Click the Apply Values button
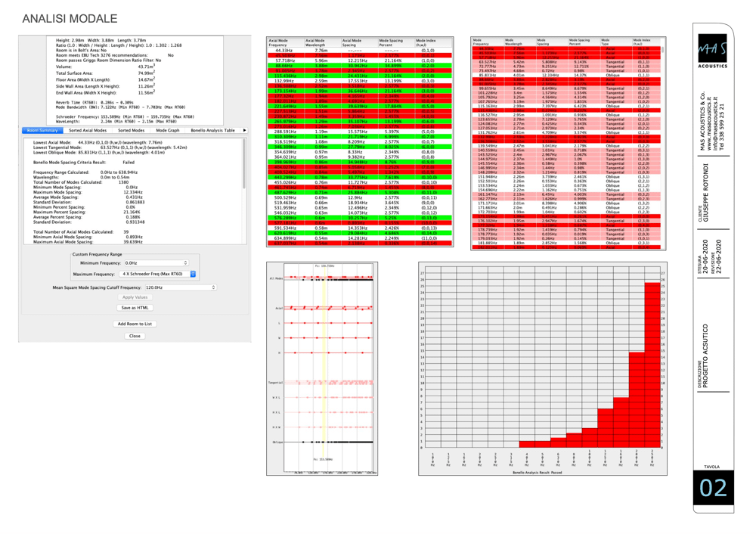Image resolution: width=756 pixels, height=534 pixels. click(135, 297)
